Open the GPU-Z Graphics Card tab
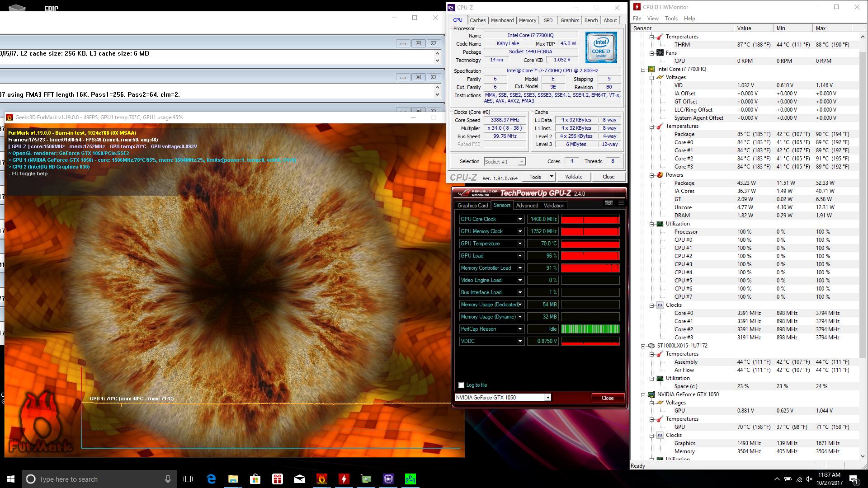868x488 pixels. 472,206
